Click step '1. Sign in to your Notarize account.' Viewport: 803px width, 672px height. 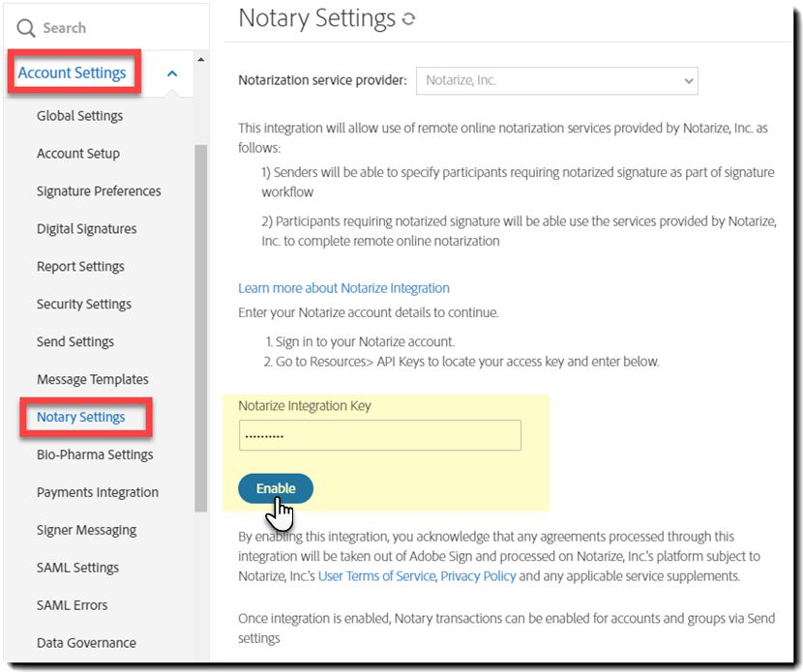[360, 342]
